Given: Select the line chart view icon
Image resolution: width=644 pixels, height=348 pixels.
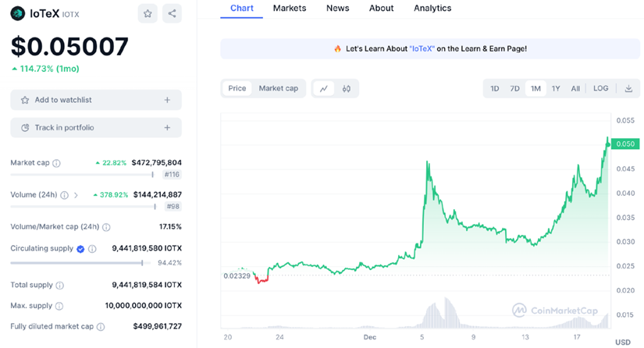Looking at the screenshot, I should (323, 89).
